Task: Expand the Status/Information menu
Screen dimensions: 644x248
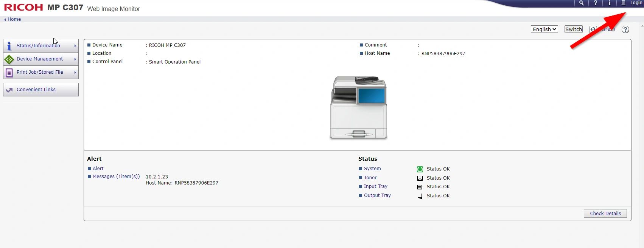Action: tap(41, 46)
